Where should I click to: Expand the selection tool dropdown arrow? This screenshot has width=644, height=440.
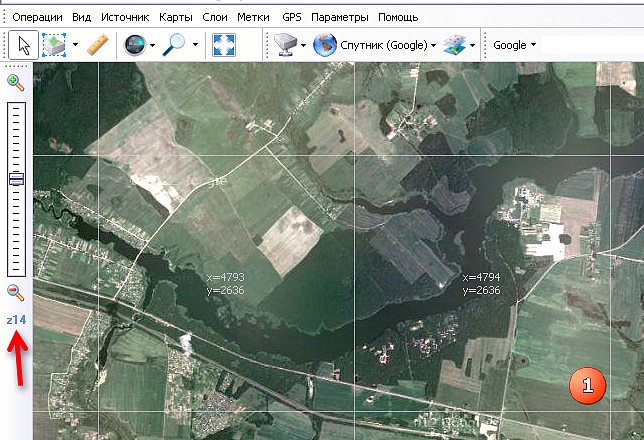click(75, 45)
